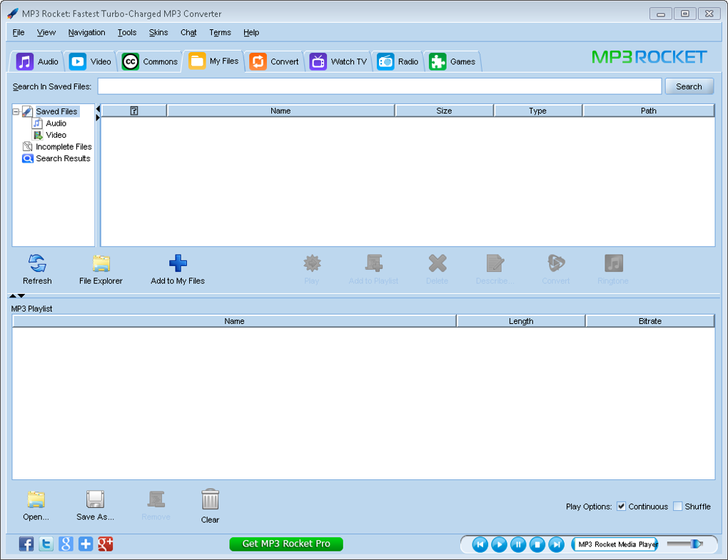Click the blue plus share icon

(x=86, y=544)
